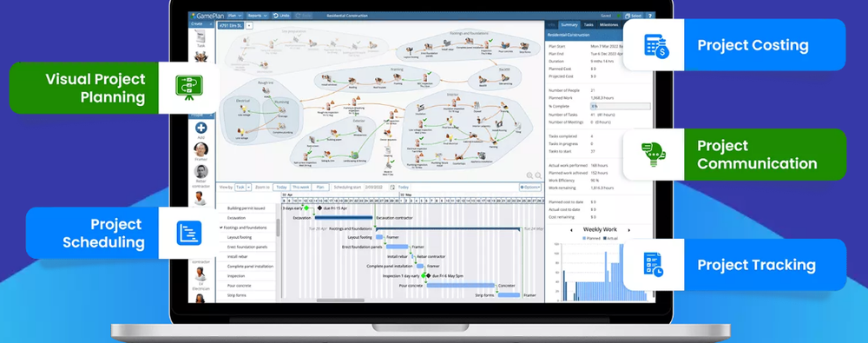
Task: Select the Building permit issued row
Action: (247, 208)
